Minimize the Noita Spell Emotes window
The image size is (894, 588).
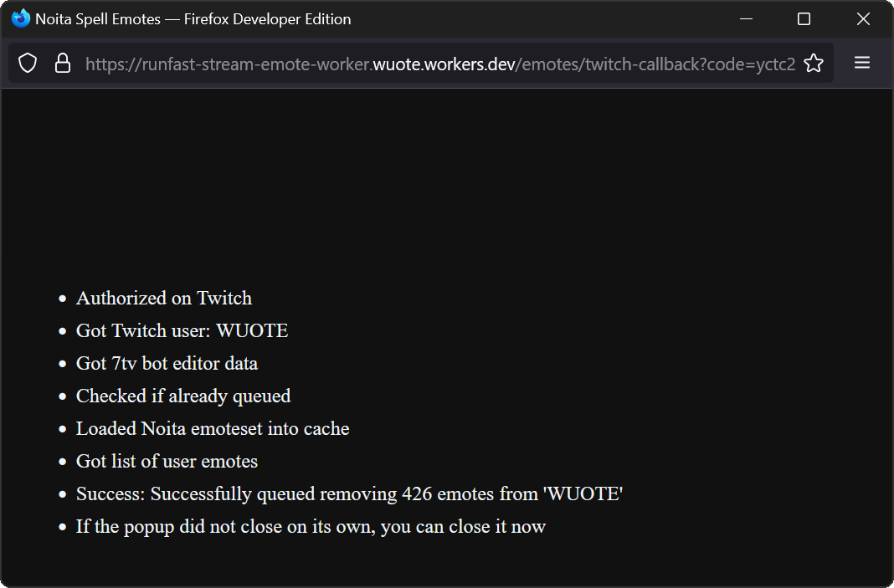[x=747, y=18]
